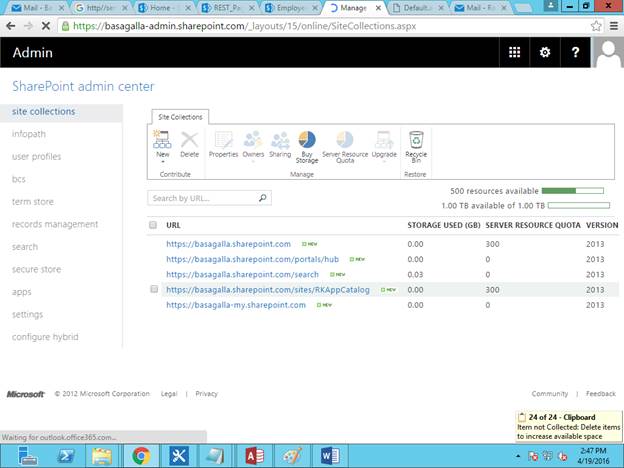Viewport: 624px width, 468px height.
Task: Open user profiles in navigation
Action: click(37, 156)
